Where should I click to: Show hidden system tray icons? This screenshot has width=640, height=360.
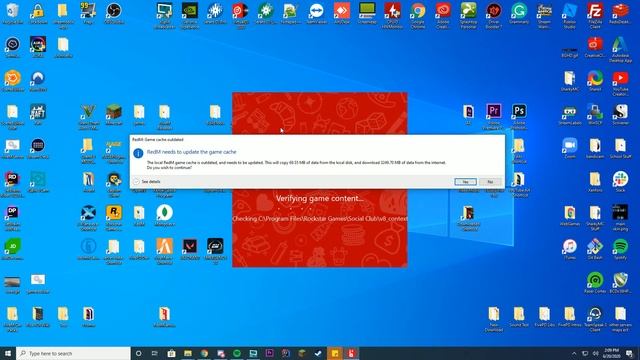click(574, 353)
